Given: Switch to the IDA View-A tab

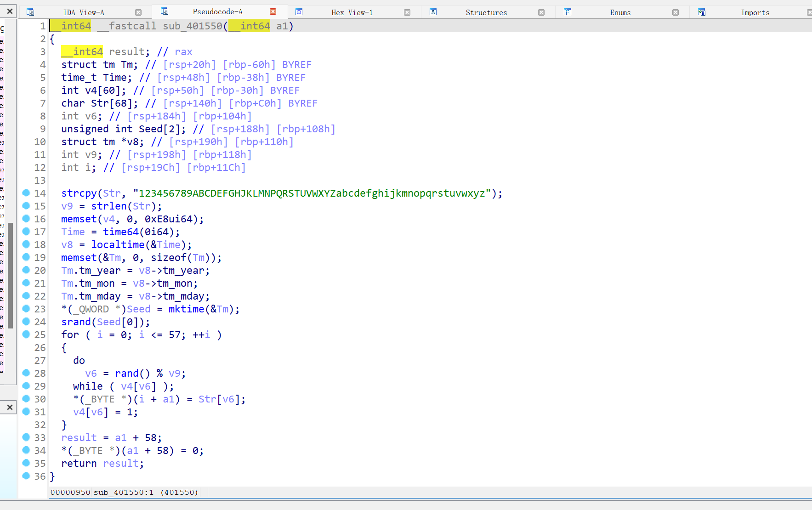Looking at the screenshot, I should pyautogui.click(x=84, y=12).
